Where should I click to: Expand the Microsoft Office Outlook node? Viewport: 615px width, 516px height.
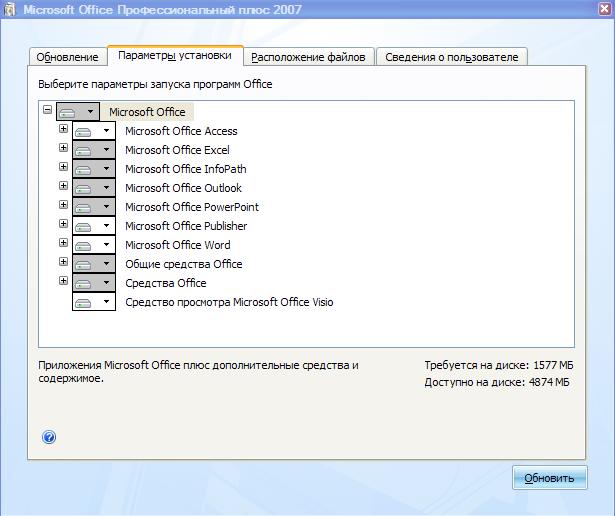[63, 185]
